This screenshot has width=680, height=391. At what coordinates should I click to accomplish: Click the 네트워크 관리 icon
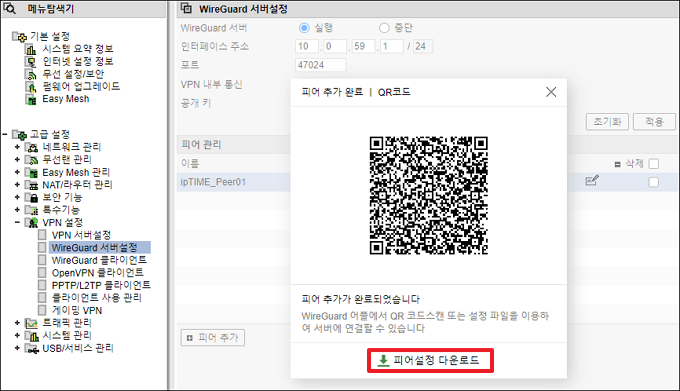pos(32,147)
